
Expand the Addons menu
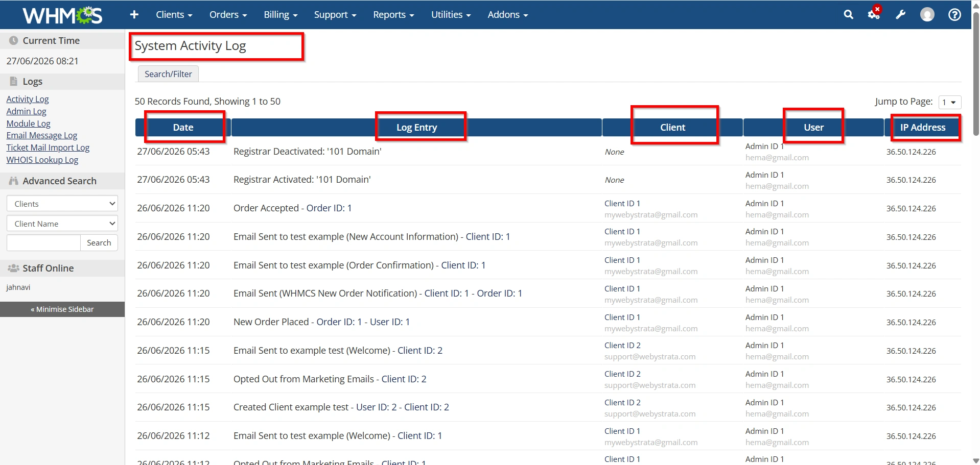tap(508, 15)
